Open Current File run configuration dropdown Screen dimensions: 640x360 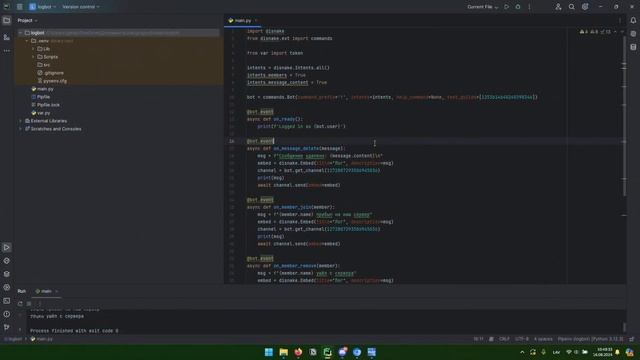(483, 7)
